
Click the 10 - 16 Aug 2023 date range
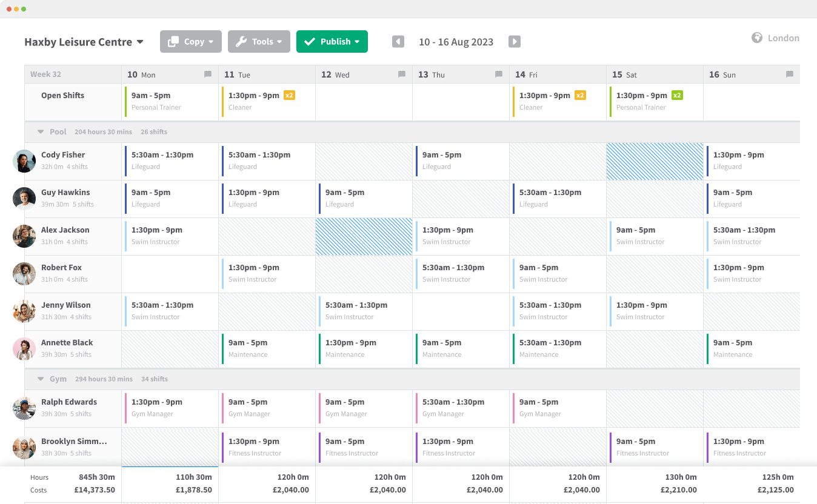click(x=456, y=41)
